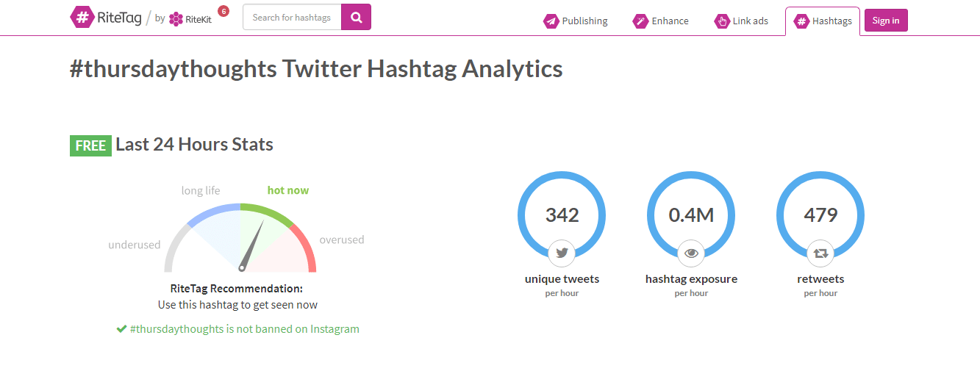The image size is (980, 371).
Task: Click the overused red gauge segment
Action: coord(304,246)
